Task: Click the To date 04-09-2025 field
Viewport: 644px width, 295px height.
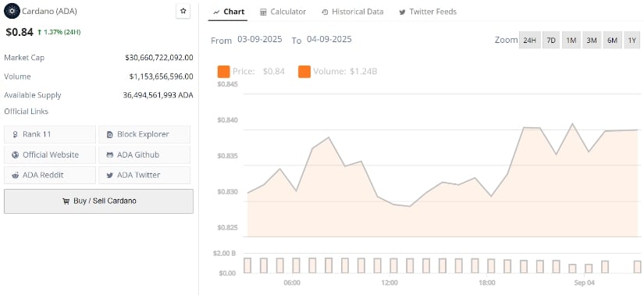Action: click(x=329, y=40)
